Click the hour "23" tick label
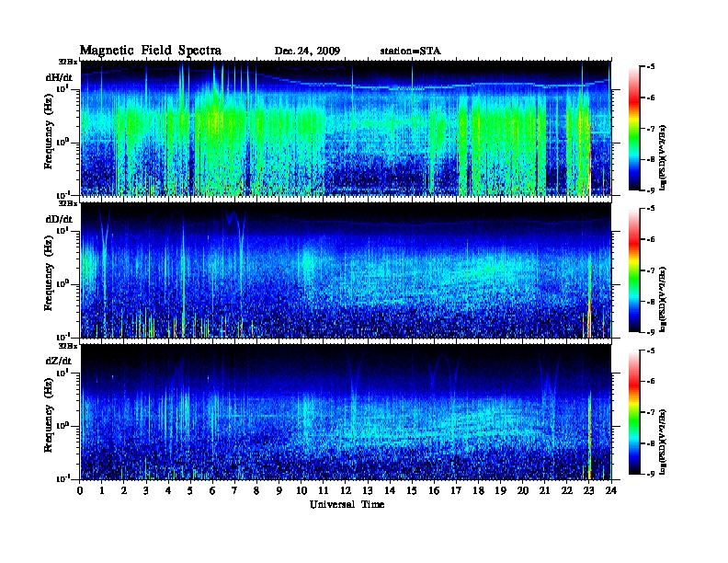Image resolution: width=728 pixels, height=563 pixels. pos(589,491)
